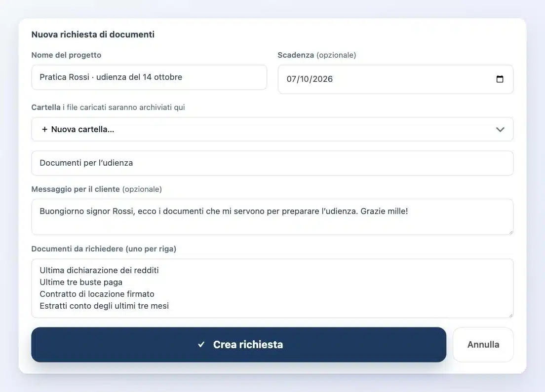Click the Scadenza label
545x392 pixels.
295,55
